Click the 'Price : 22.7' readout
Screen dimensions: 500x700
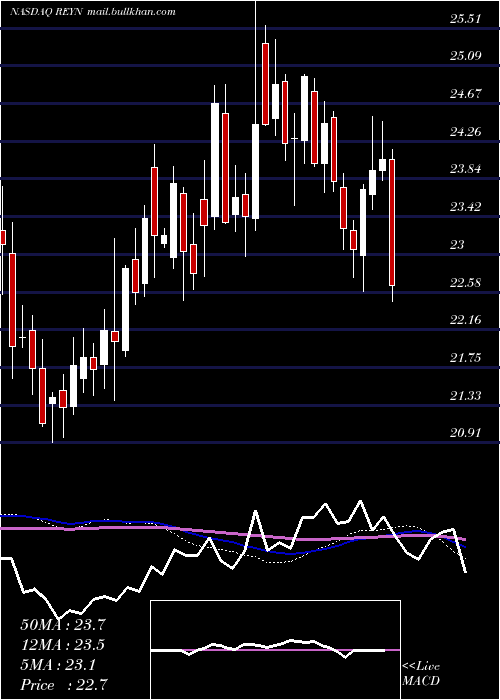pyautogui.click(x=64, y=685)
